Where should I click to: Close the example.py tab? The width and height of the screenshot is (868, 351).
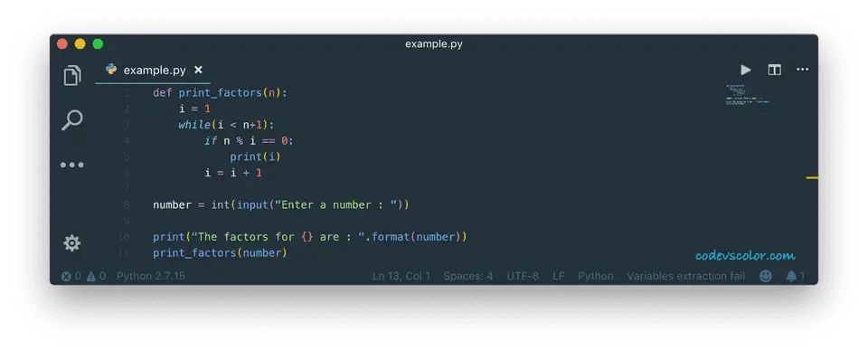198,70
